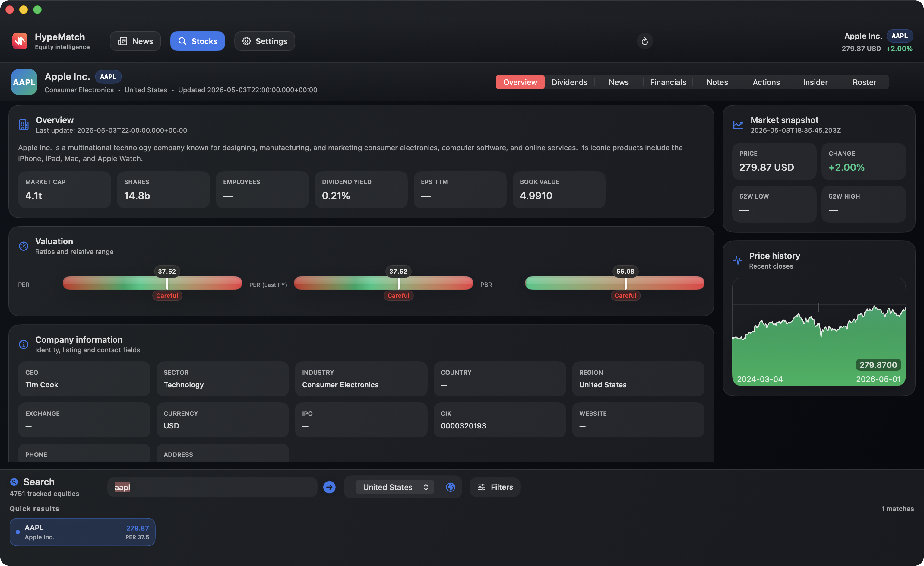Switch to the Dividends tab
The image size is (924, 566).
pos(569,82)
